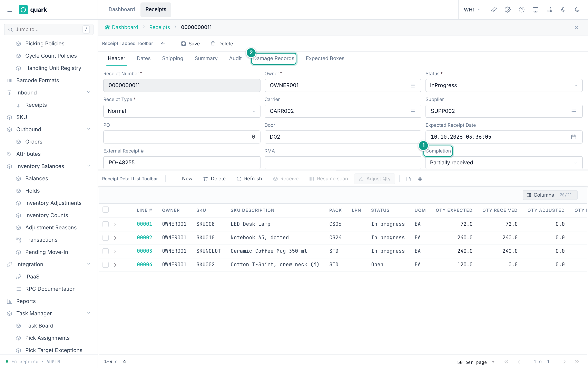Check the row for line 00002

(105, 238)
